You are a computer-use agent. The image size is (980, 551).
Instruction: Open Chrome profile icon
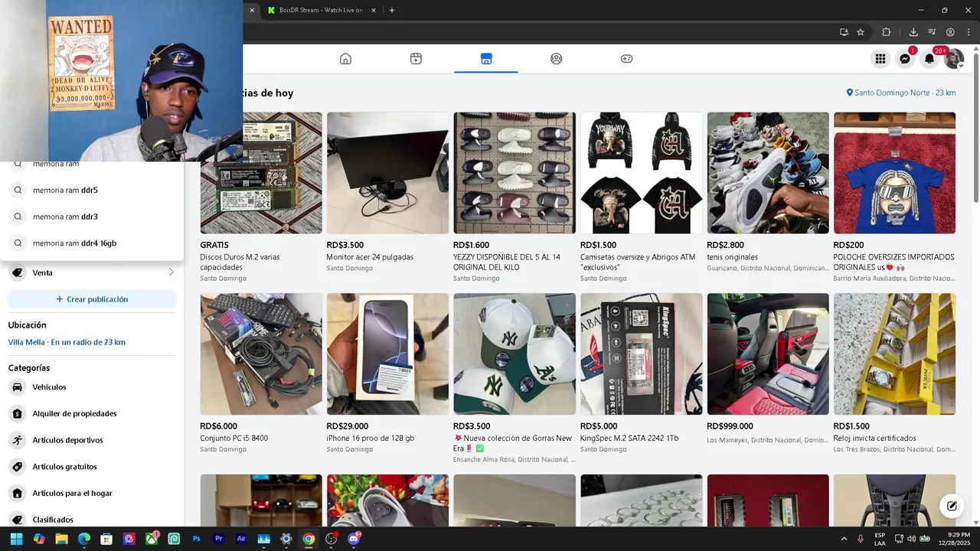(x=950, y=32)
